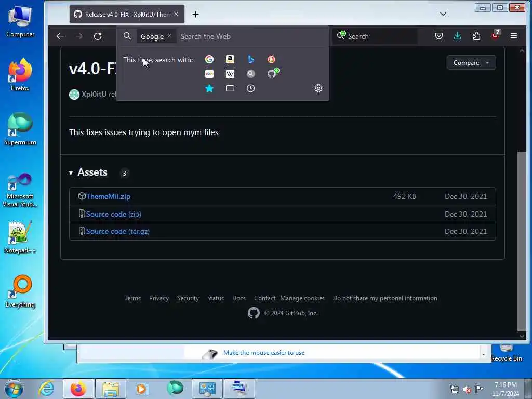The image size is (532, 399).
Task: Open the Terms footer link
Action: click(x=132, y=298)
